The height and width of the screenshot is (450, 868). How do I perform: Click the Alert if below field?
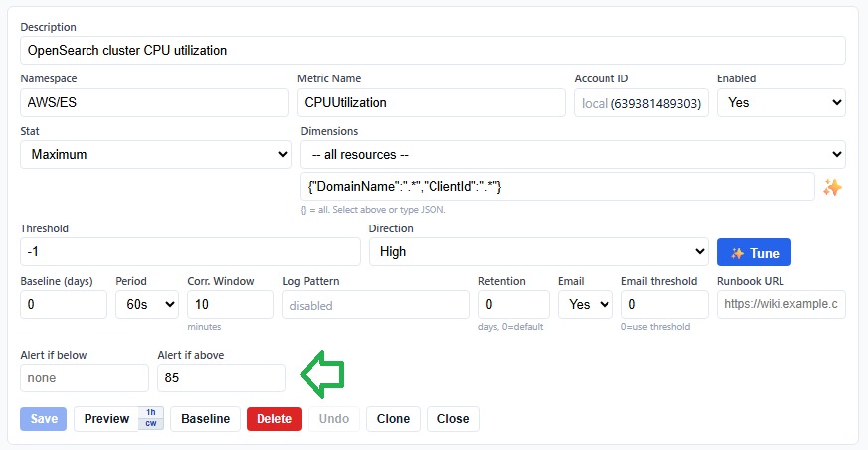coord(85,378)
